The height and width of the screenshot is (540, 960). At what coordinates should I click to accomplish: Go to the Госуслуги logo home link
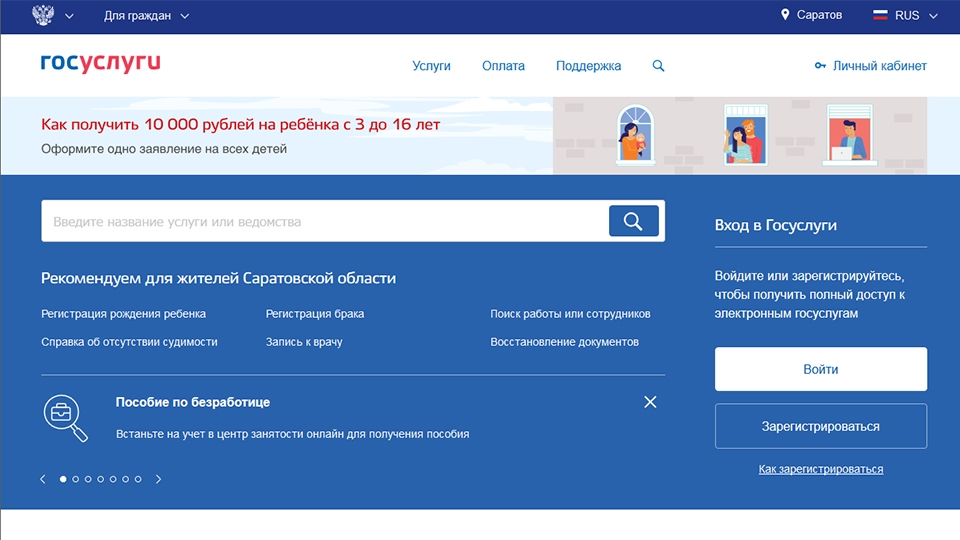(100, 62)
